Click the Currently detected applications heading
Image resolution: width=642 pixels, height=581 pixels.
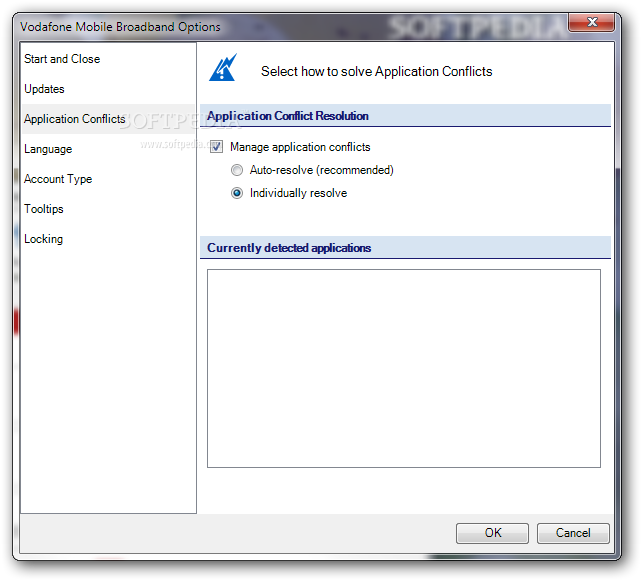tap(289, 248)
